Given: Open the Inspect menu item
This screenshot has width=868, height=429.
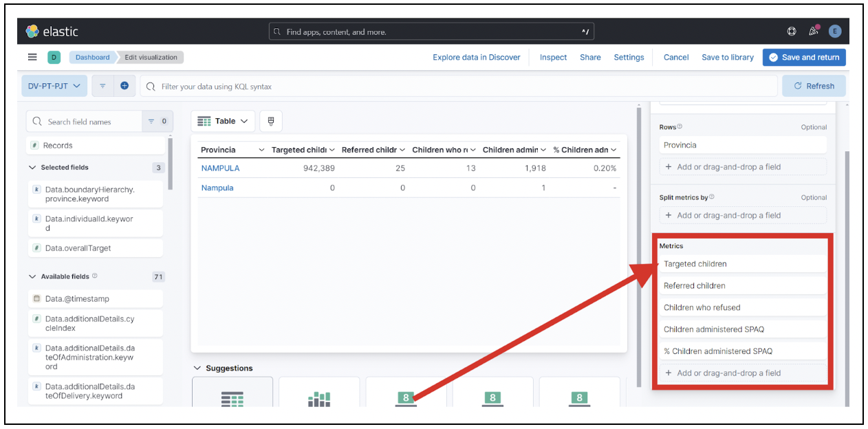Looking at the screenshot, I should [x=553, y=57].
